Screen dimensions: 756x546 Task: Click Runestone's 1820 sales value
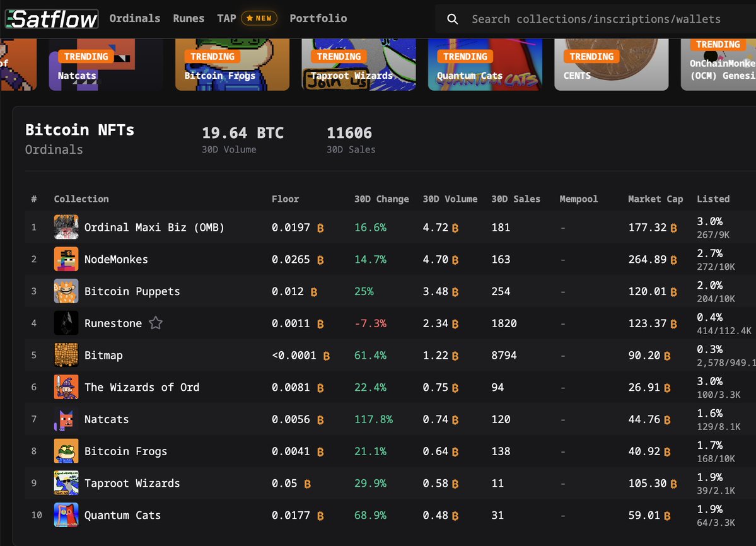pyautogui.click(x=504, y=323)
